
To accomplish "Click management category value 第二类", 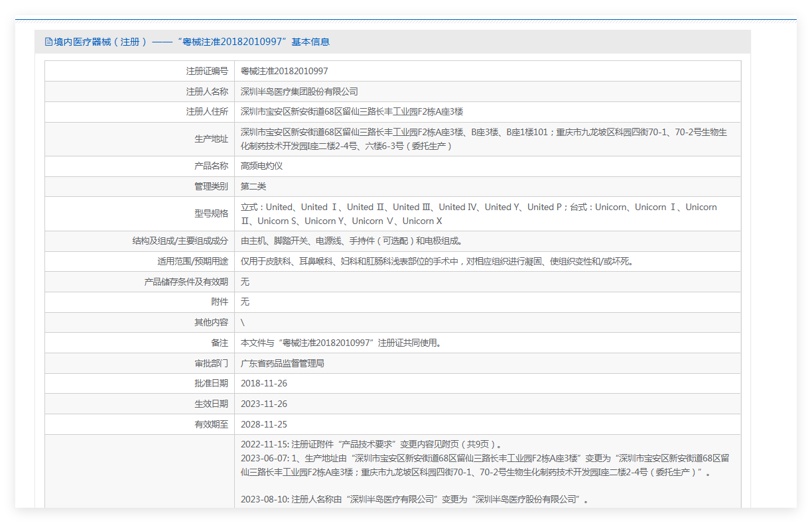I will 253,186.
